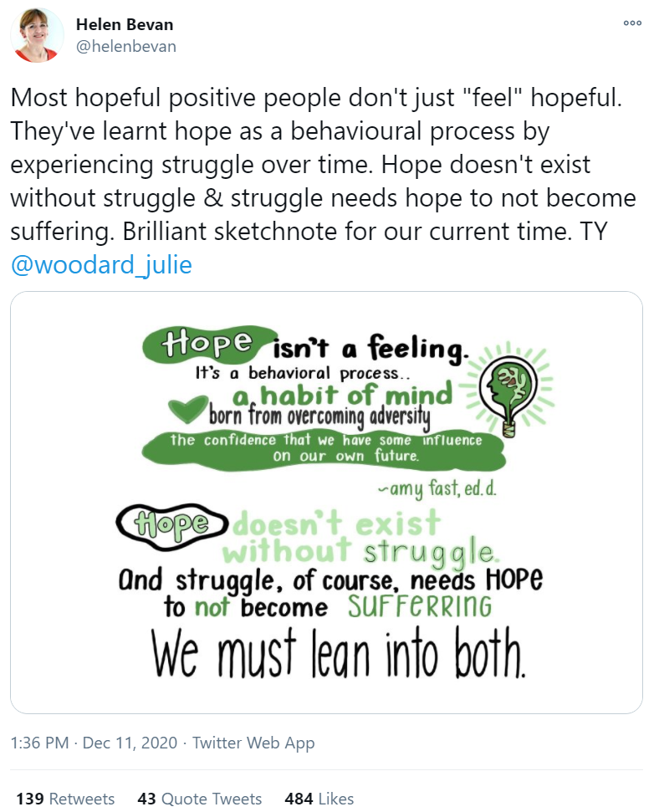Open the three-dot more options menu
Image resolution: width=659 pixels, height=812 pixels.
632,23
